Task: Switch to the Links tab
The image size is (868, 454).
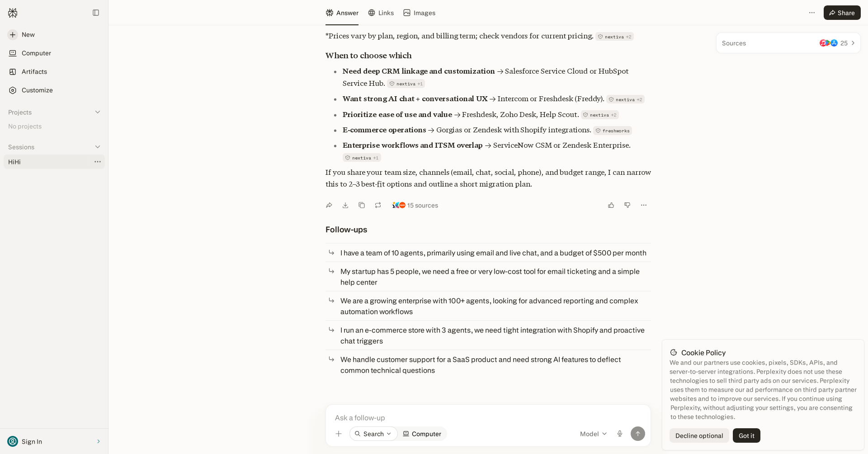Action: [381, 13]
